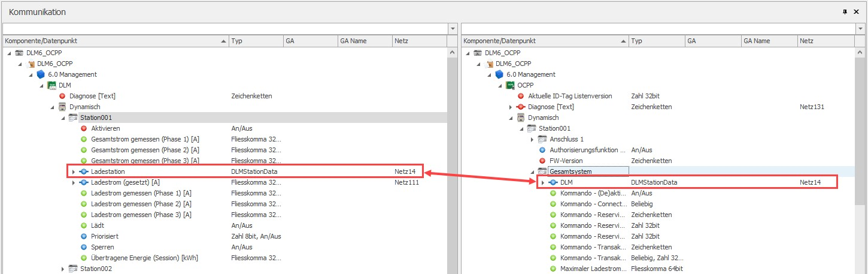868x274 pixels.
Task: Expand the Ladestation row arrow
Action: pos(74,171)
